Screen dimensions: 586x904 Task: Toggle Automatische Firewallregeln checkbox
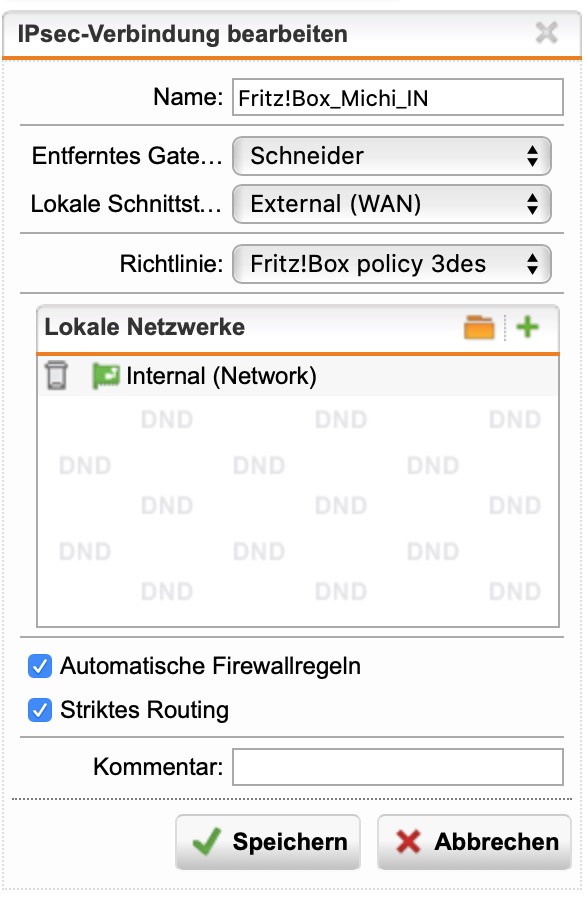pyautogui.click(x=40, y=666)
